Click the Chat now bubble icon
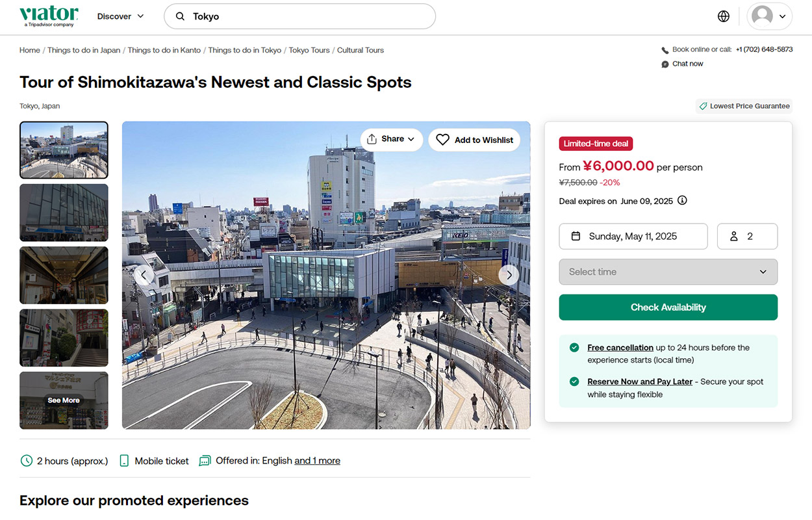 (665, 64)
